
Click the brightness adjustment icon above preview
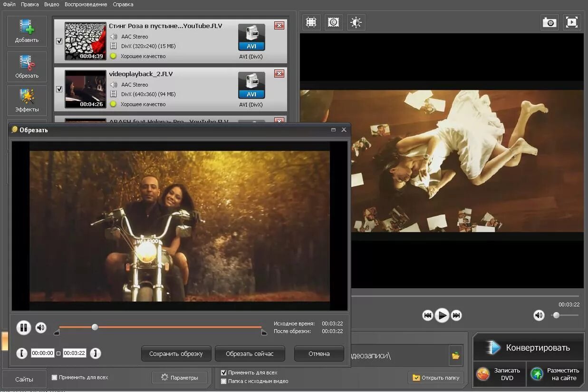pos(356,22)
